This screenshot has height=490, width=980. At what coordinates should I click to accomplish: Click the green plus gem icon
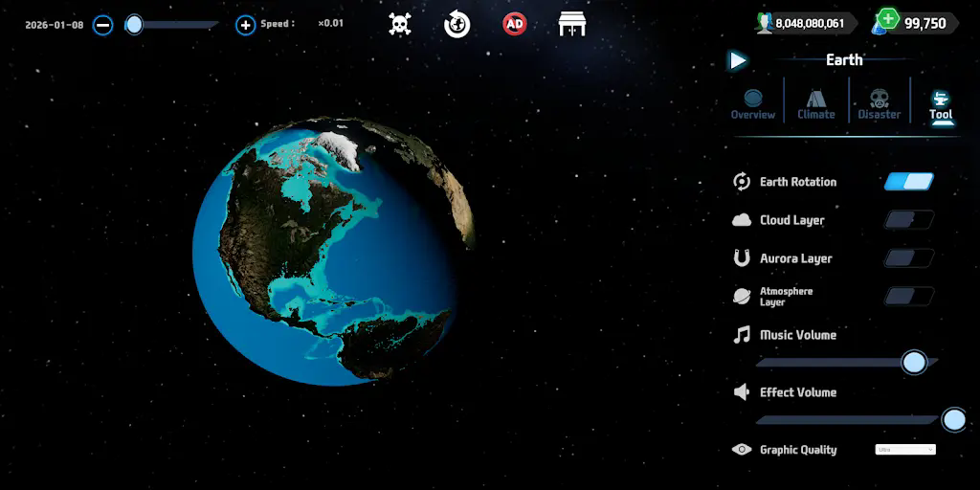coord(887,19)
